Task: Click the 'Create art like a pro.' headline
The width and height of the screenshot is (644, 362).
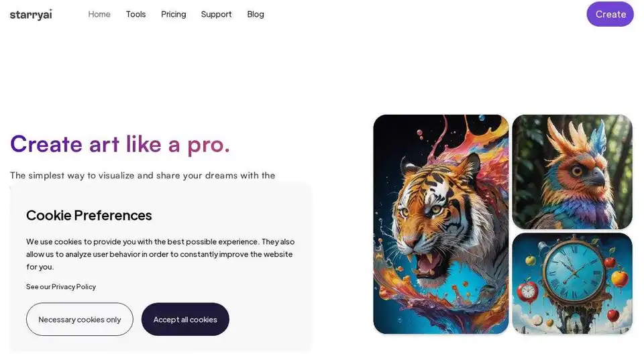Action: 120,143
